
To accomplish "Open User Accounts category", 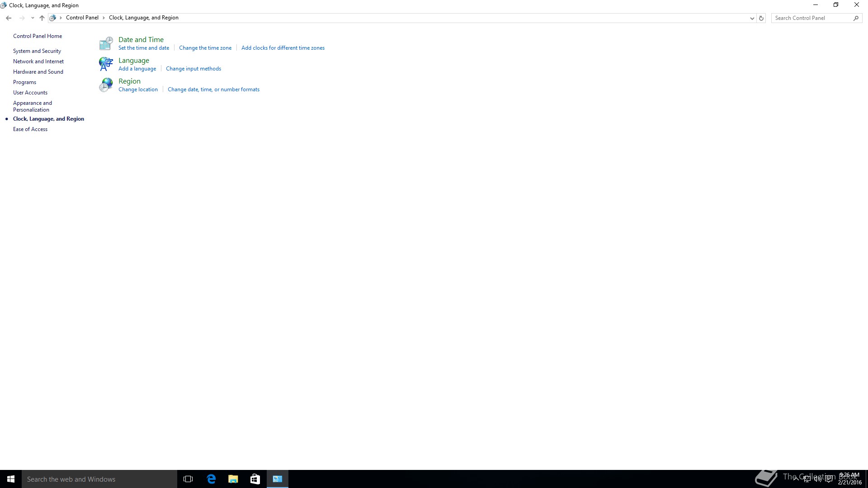I will [30, 93].
